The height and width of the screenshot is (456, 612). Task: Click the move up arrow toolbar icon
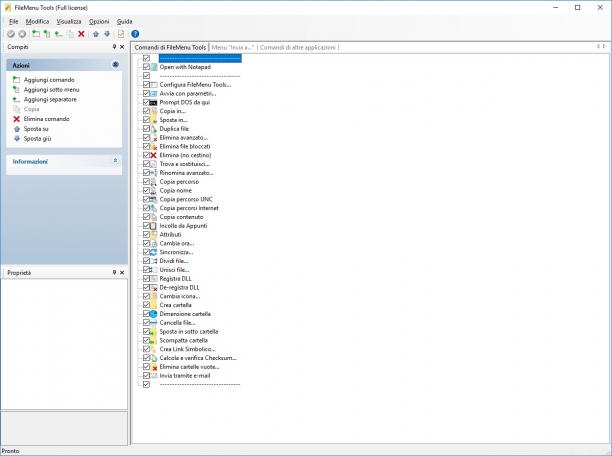point(96,34)
